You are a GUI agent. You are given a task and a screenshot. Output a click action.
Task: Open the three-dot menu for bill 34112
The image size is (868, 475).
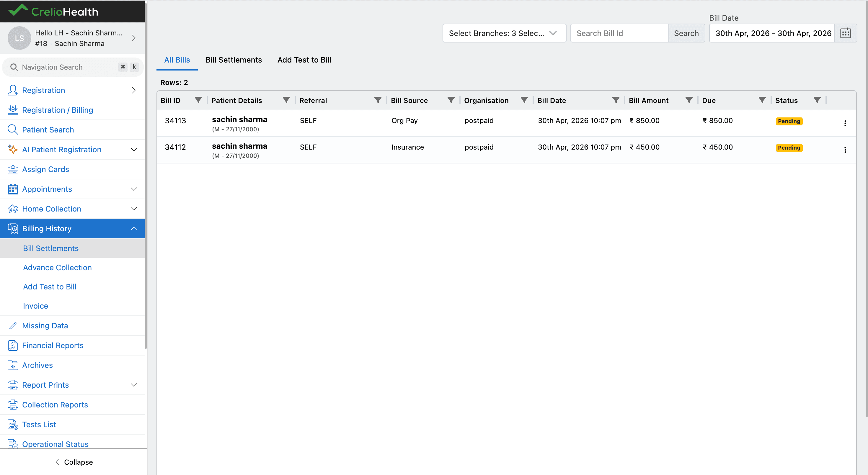pyautogui.click(x=845, y=150)
